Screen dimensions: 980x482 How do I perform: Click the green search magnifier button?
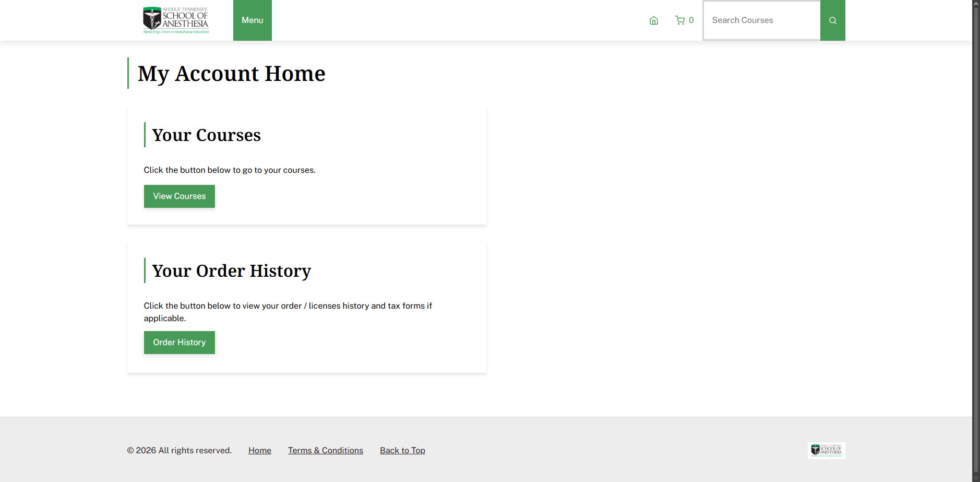tap(833, 20)
